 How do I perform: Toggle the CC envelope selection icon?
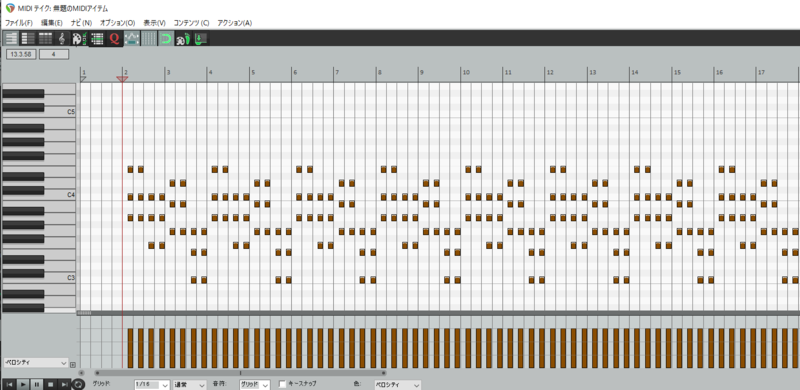(x=132, y=38)
